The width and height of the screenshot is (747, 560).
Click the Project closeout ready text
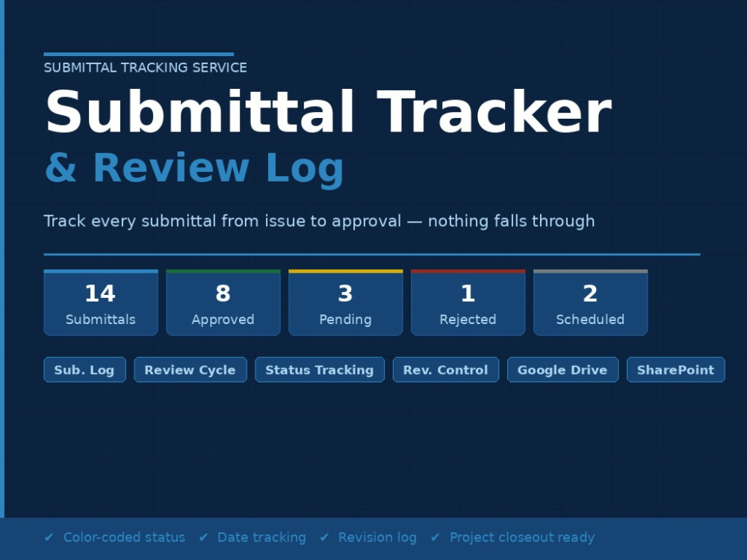(x=522, y=538)
